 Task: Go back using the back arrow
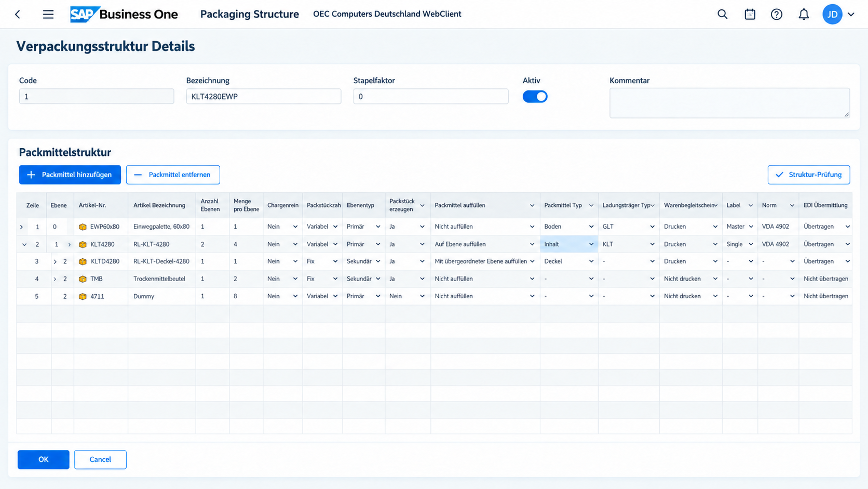click(x=18, y=15)
